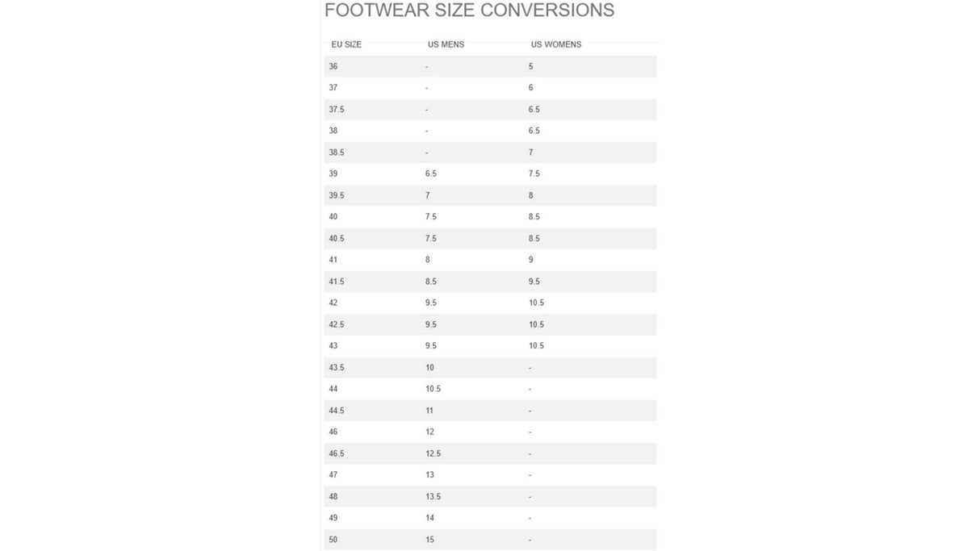980x551 pixels.
Task: Select the US MENS column header
Action: tap(446, 44)
